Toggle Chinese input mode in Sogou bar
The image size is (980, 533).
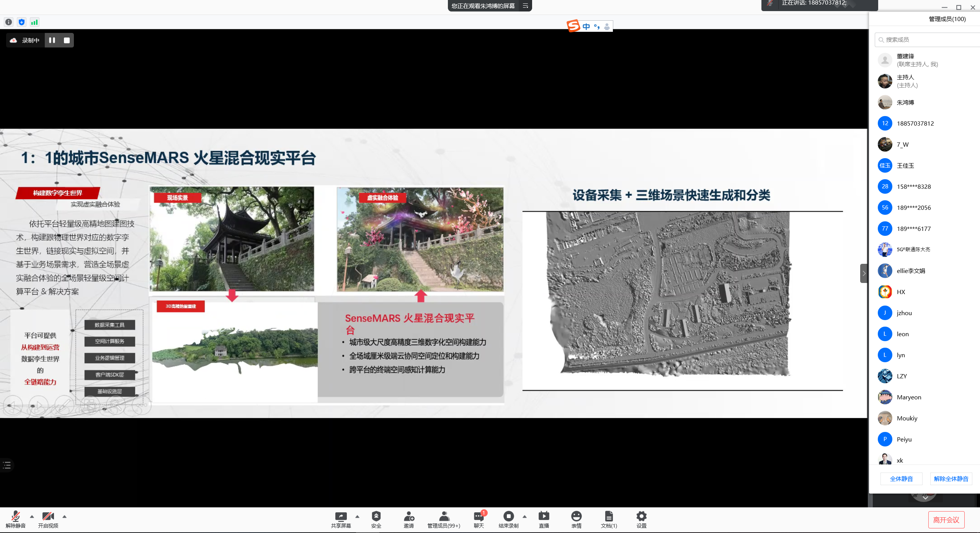[x=586, y=26]
